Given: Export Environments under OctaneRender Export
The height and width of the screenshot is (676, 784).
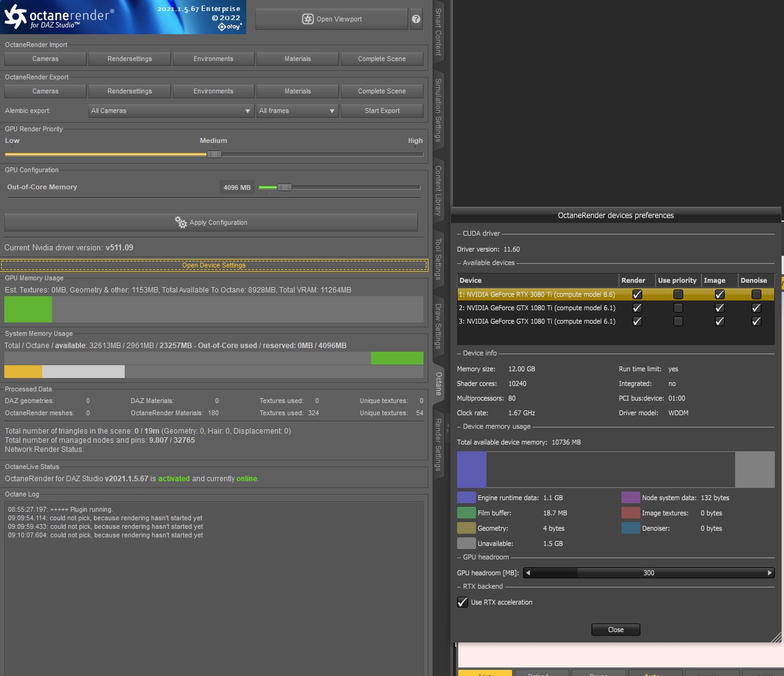Looking at the screenshot, I should pos(213,91).
